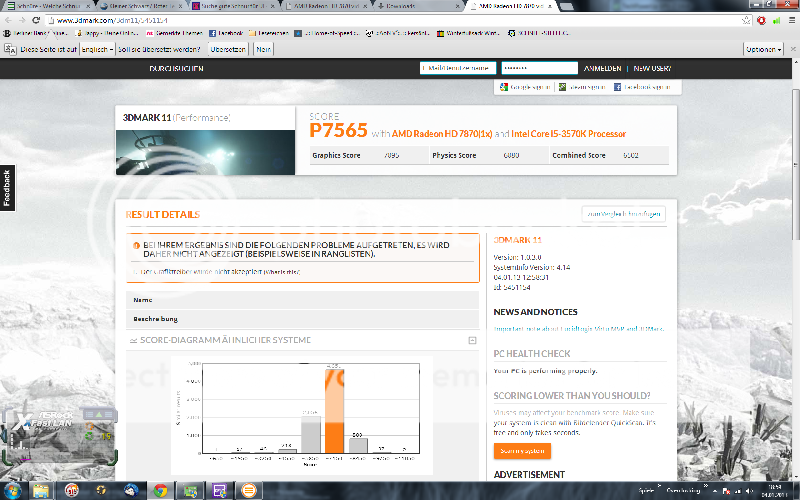Switch to the second browser tab

click(141, 6)
